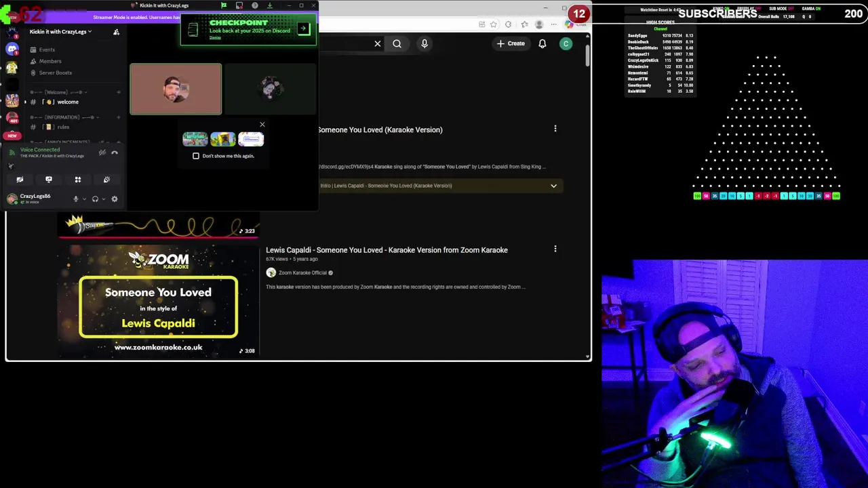Play the Sing King video thumbnail showing 3:23

159,226
